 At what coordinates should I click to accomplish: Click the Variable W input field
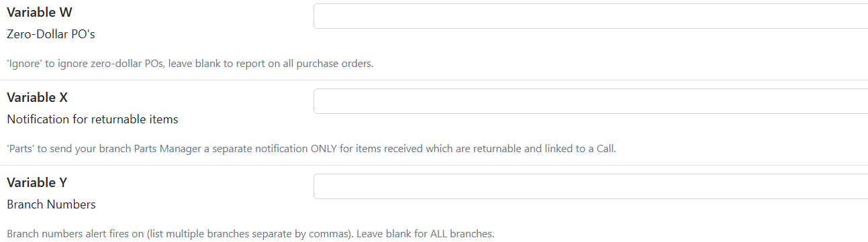[591, 16]
